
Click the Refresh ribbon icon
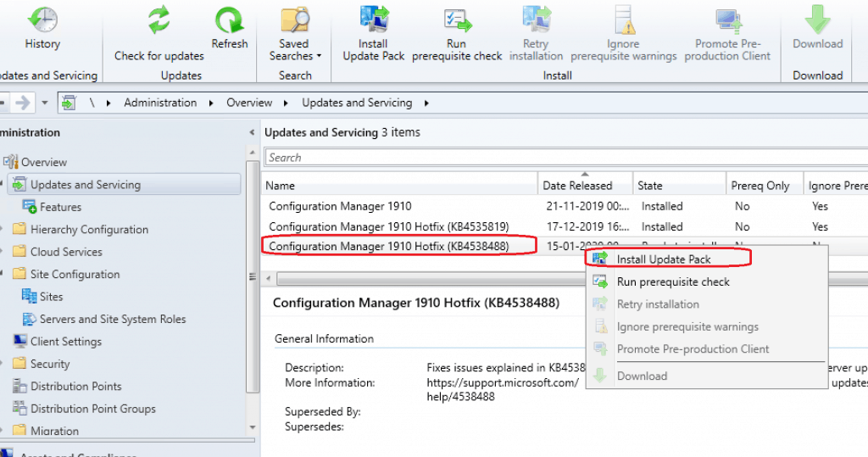(x=229, y=28)
